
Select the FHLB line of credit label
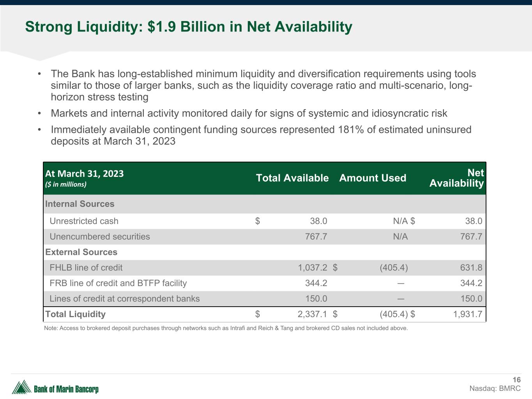click(86, 268)
